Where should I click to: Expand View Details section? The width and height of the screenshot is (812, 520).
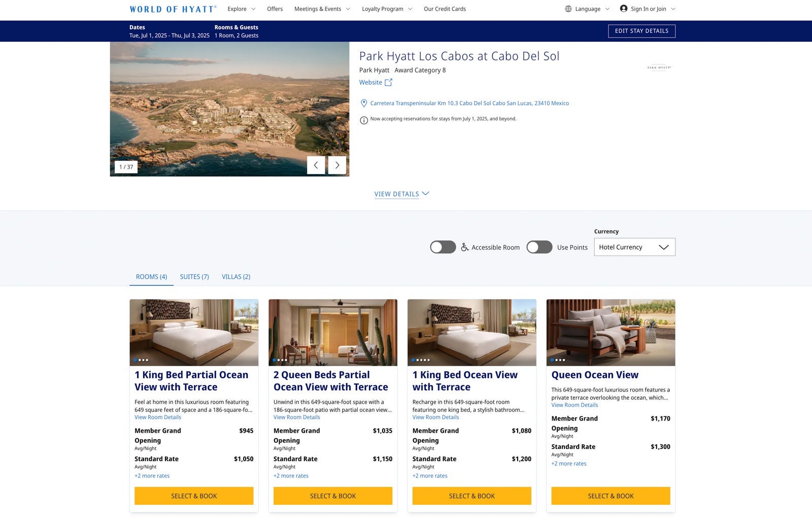click(x=402, y=194)
